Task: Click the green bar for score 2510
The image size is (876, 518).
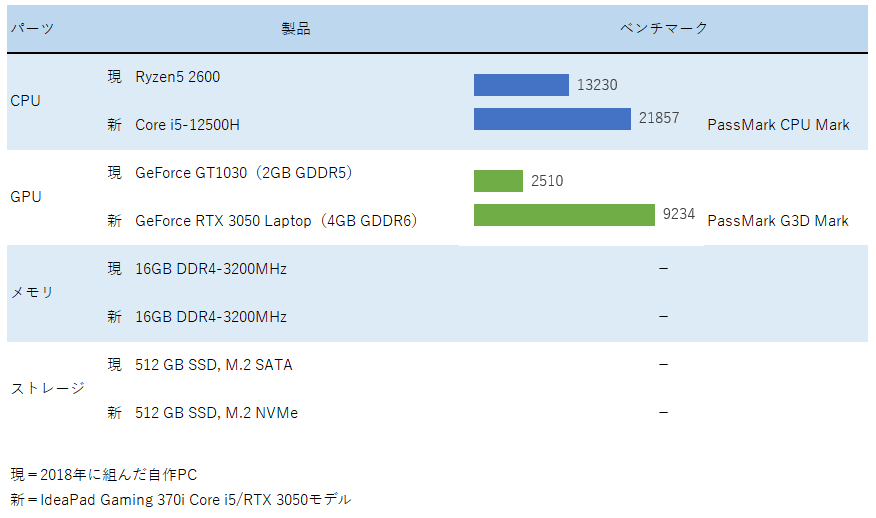Action: (498, 181)
